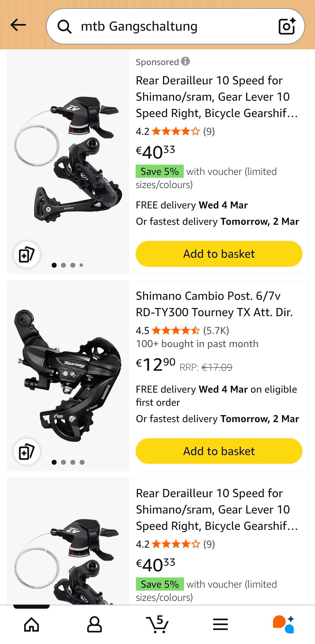Tap the search magnifier icon
The width and height of the screenshot is (315, 644).
pos(64,27)
